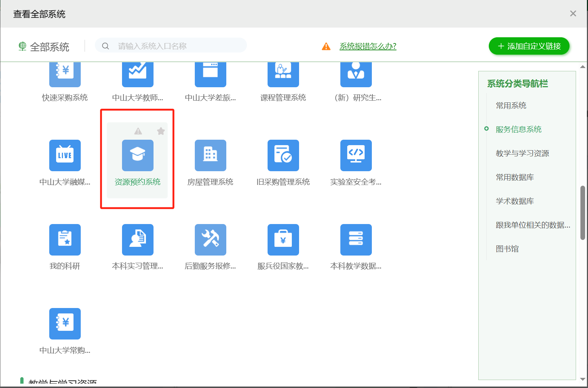Screen dimensions: 588x388
Task: Open the 中山大学融媒 LIVE icon
Action: (x=65, y=155)
